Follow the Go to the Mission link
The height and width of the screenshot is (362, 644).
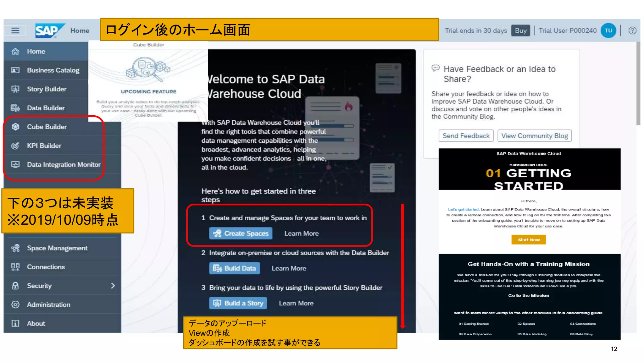(x=529, y=295)
